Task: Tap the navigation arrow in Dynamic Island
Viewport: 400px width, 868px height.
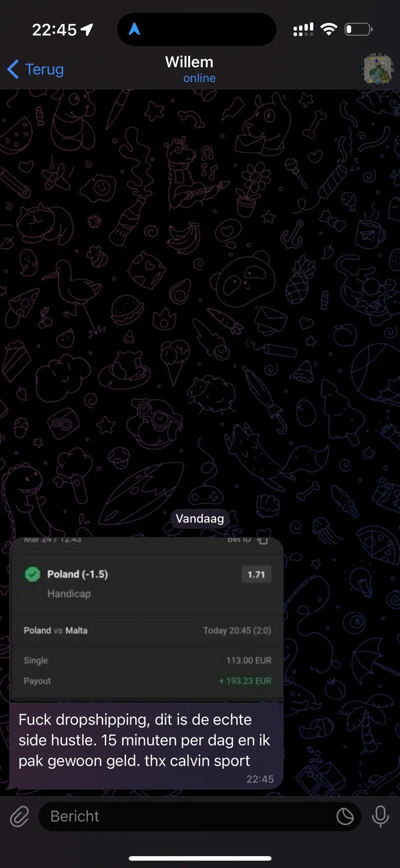Action: 134,29
